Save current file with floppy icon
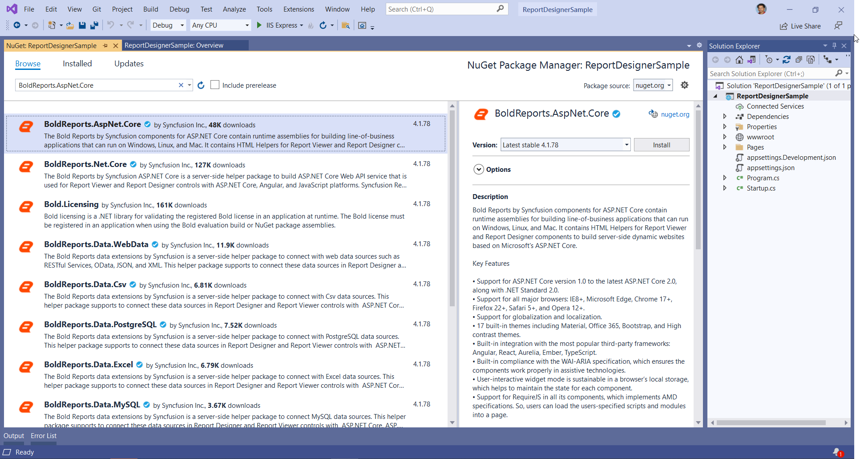The width and height of the screenshot is (868, 459). coord(82,25)
